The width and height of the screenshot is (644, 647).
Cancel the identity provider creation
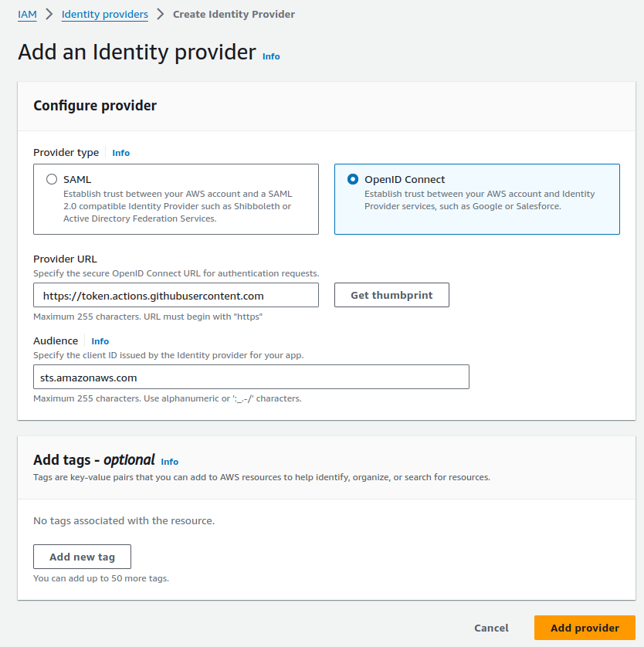(491, 628)
